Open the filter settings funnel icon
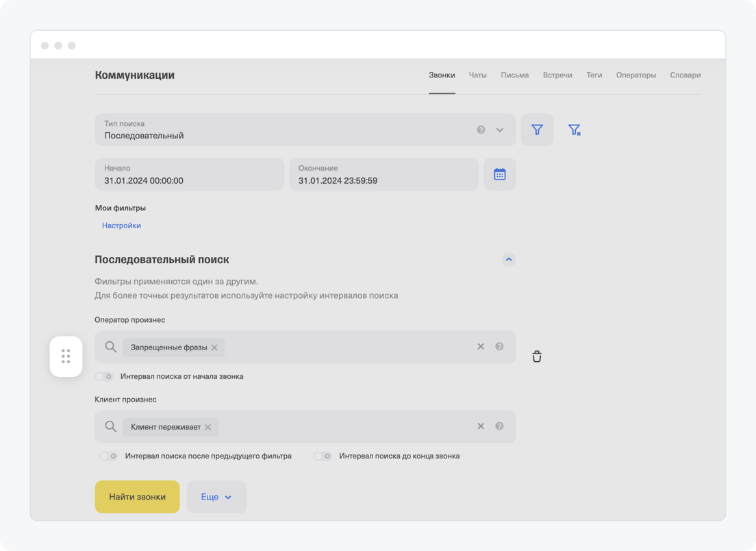The height and width of the screenshot is (551, 756). [537, 130]
